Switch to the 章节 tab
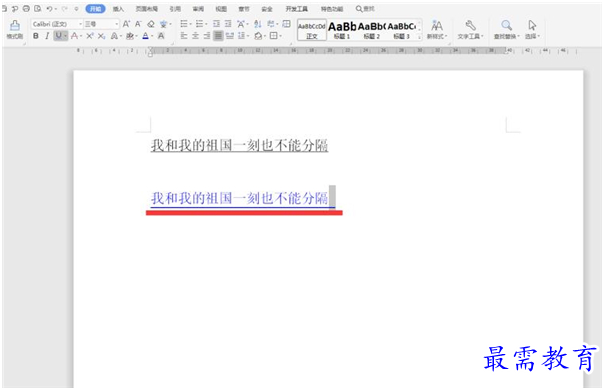Screen dimensions: 605x390 tap(244, 8)
